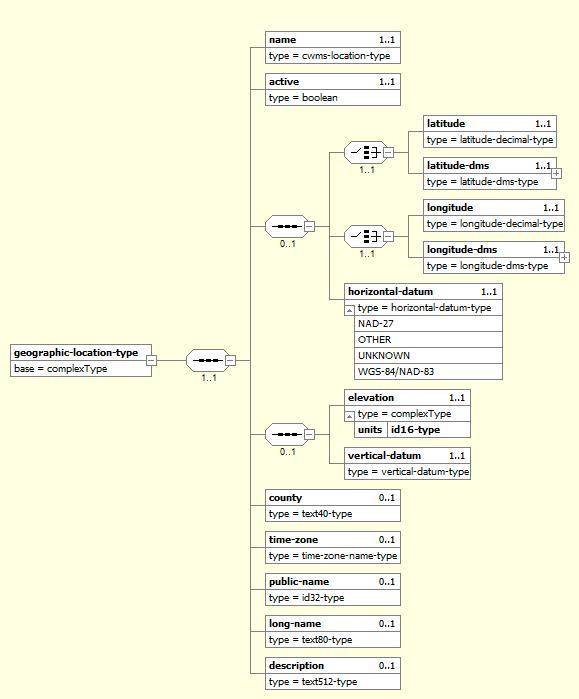Expand the latitude-dms element plus box

pyautogui.click(x=556, y=173)
